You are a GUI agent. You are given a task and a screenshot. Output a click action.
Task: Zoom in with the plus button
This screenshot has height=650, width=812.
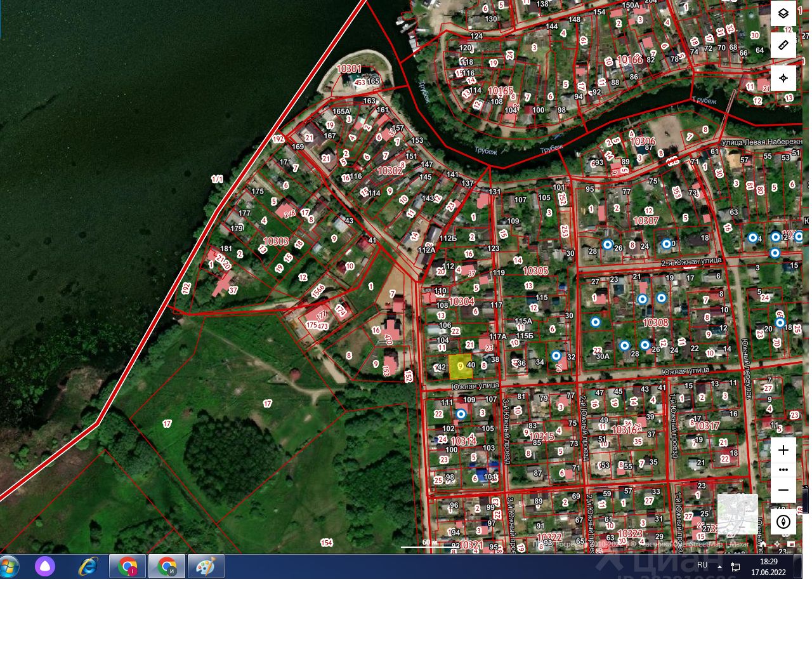pyautogui.click(x=783, y=450)
